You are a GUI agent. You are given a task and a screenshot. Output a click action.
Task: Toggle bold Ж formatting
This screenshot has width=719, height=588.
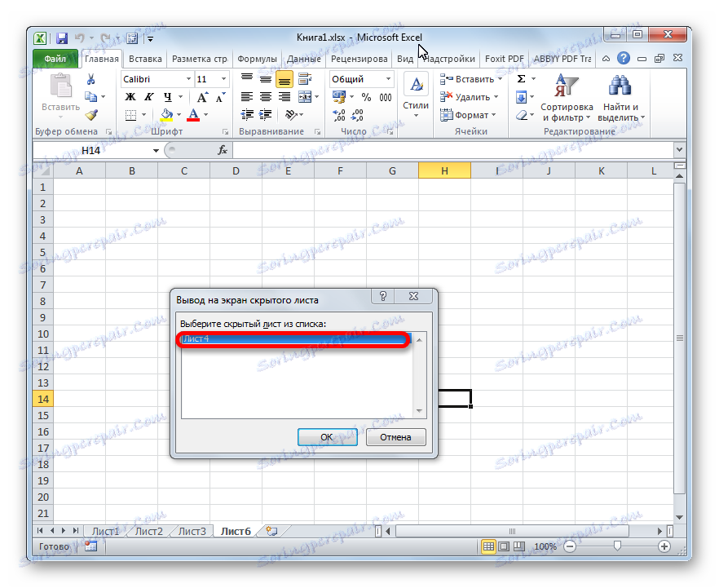click(x=130, y=97)
